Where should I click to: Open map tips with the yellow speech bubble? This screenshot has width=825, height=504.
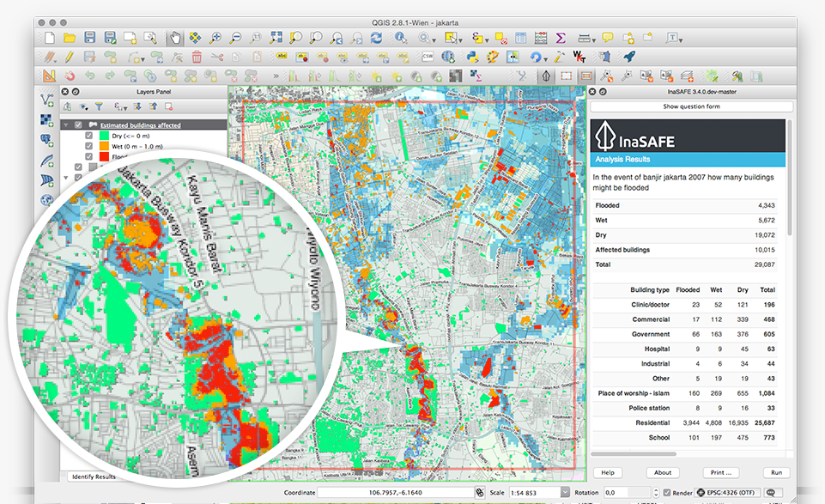pos(608,38)
